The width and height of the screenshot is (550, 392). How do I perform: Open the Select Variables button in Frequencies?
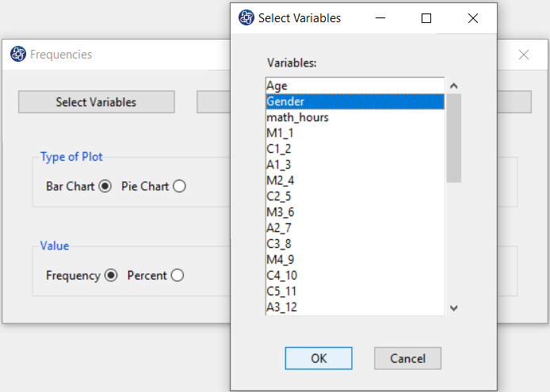coord(97,102)
